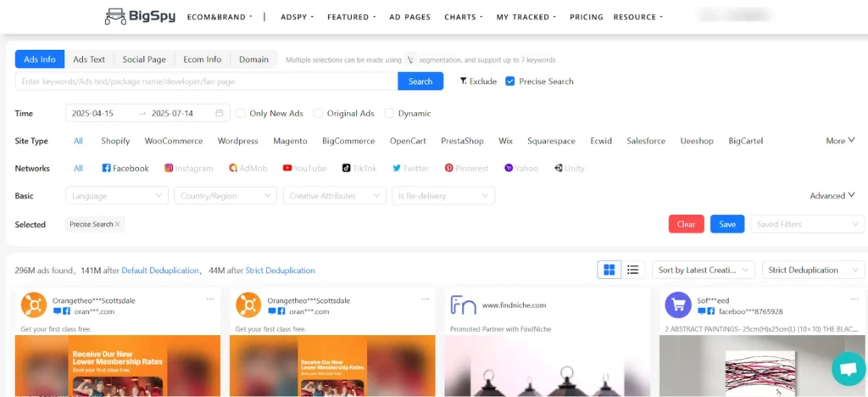Viewport: 868px width, 397px height.
Task: Uncheck the Precise Search checkbox
Action: tap(509, 81)
